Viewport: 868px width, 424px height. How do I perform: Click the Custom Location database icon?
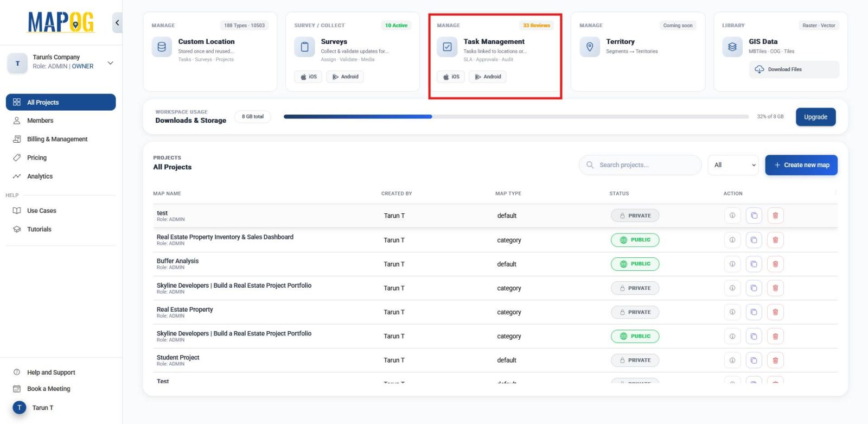click(162, 47)
